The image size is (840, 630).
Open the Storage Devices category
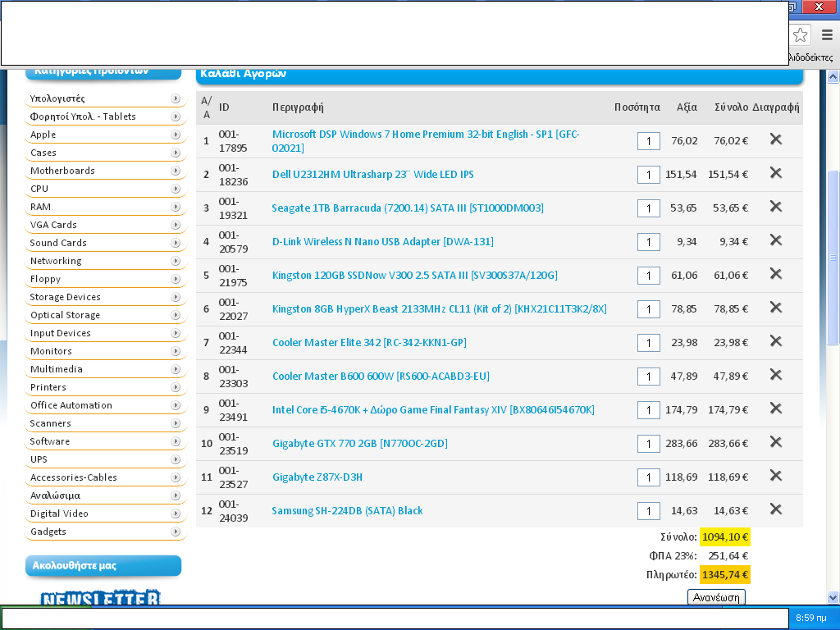(x=65, y=297)
